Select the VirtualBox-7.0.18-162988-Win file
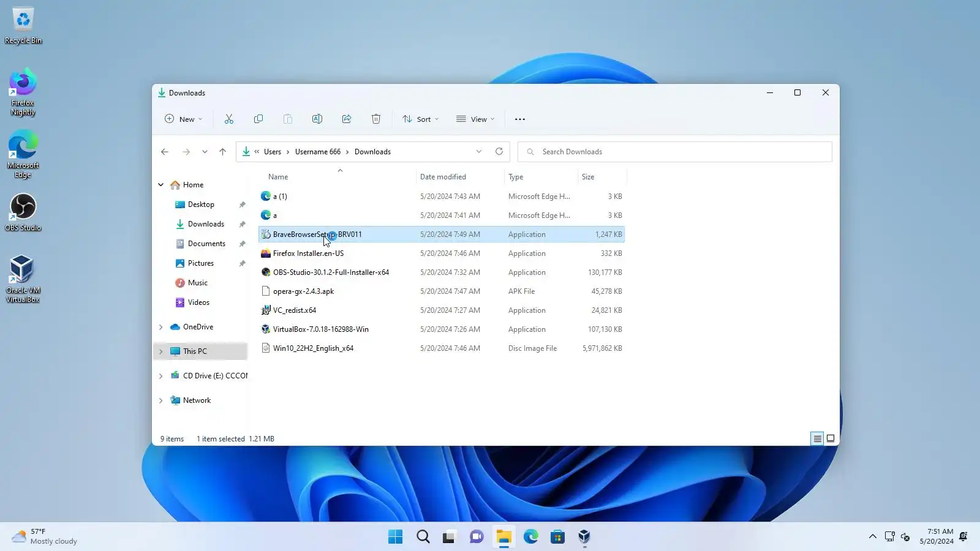The height and width of the screenshot is (551, 980). 442,329
